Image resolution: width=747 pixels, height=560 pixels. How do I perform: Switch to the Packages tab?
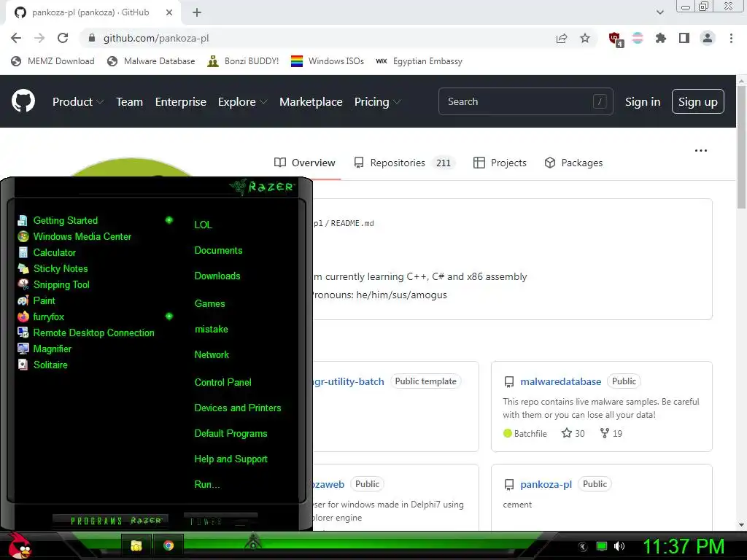click(x=573, y=163)
